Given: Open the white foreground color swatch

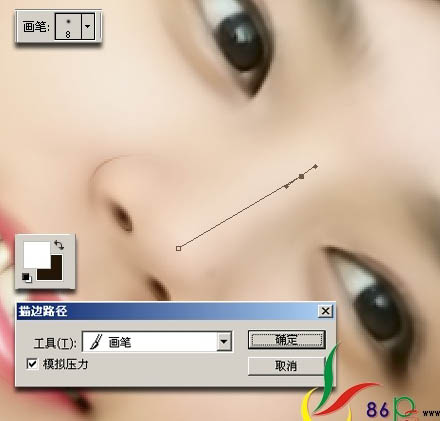Looking at the screenshot, I should [x=36, y=255].
